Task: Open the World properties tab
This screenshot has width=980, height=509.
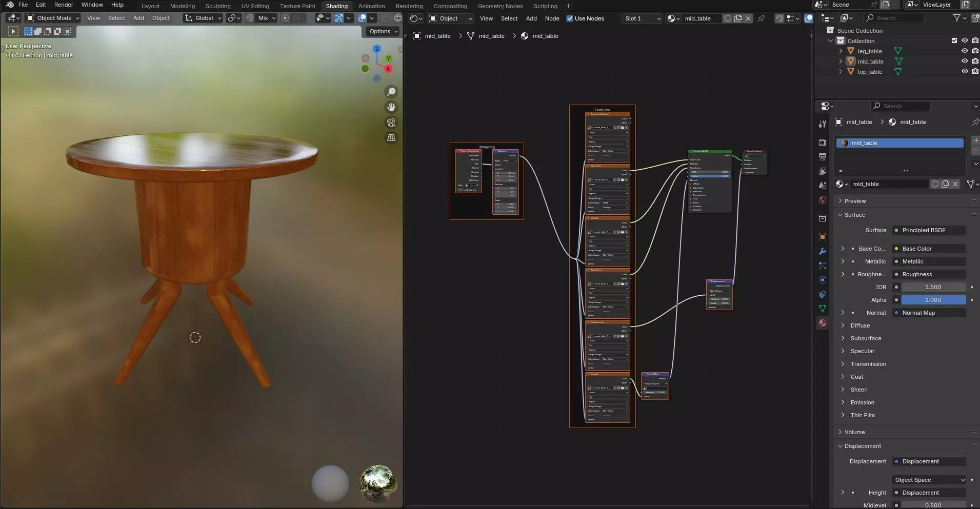Action: pyautogui.click(x=823, y=200)
